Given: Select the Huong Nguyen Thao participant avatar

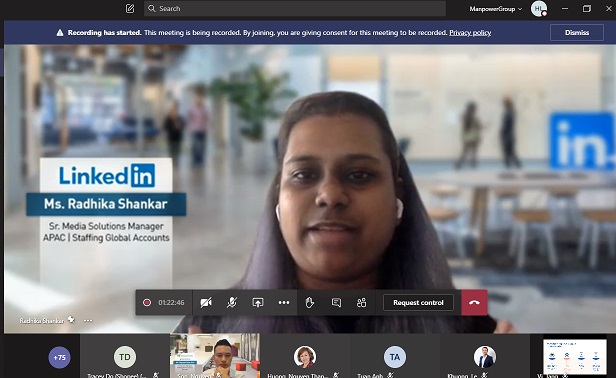Looking at the screenshot, I should (x=304, y=357).
